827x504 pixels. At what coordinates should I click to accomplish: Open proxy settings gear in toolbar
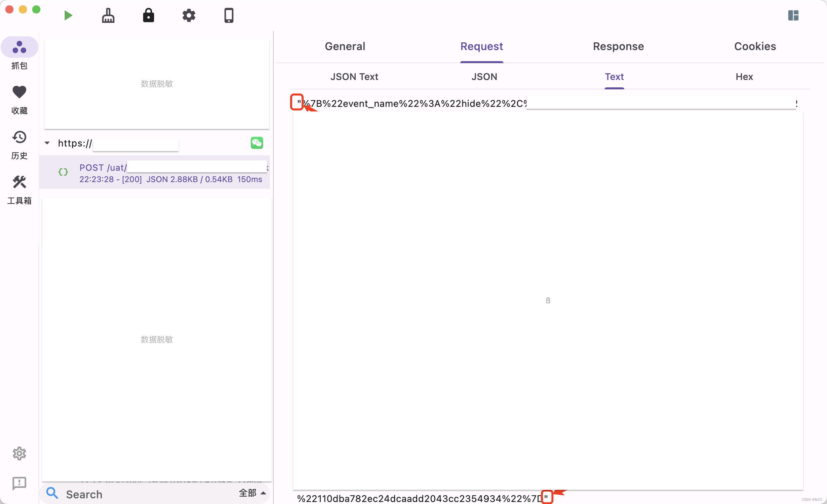click(x=189, y=15)
